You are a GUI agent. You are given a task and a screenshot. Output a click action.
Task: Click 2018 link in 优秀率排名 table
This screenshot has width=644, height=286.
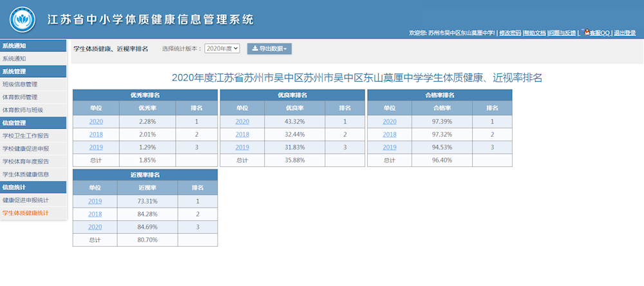[x=96, y=135]
